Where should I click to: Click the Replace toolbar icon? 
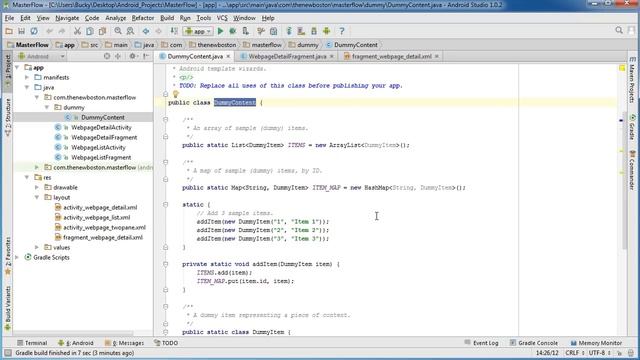coord(130,31)
